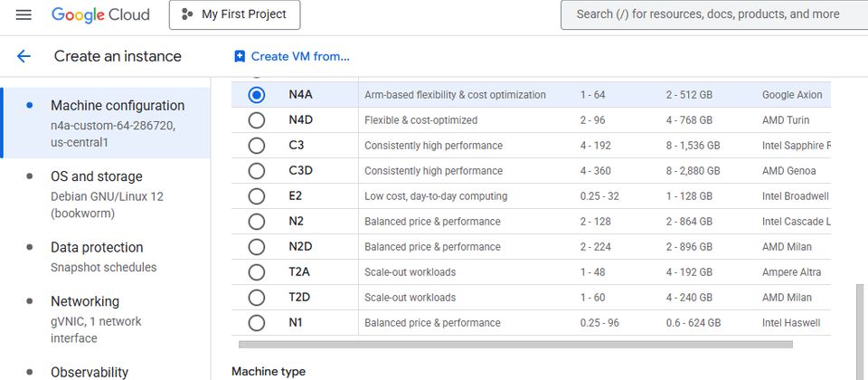Click the Create VM from icon
The width and height of the screenshot is (868, 380).
(x=240, y=56)
